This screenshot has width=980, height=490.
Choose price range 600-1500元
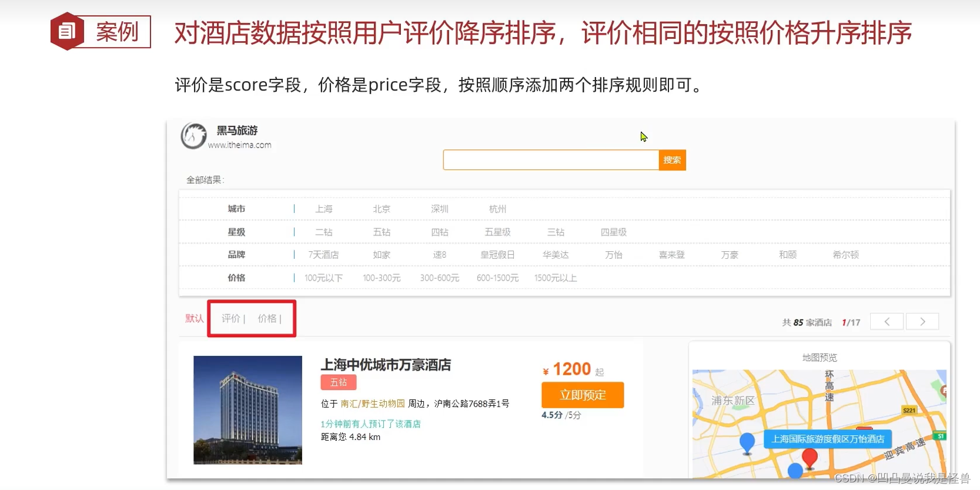pyautogui.click(x=497, y=278)
